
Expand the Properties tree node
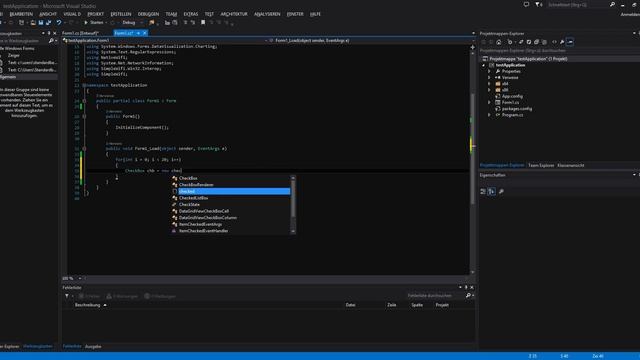coord(489,71)
